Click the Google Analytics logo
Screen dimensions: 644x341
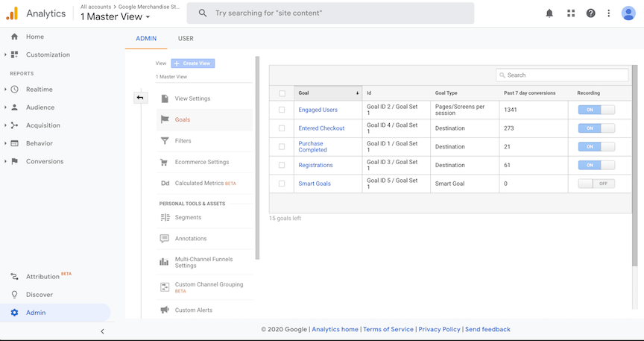12,13
